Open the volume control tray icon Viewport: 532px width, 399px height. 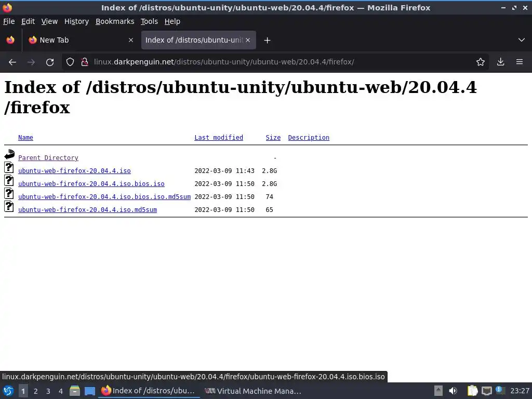pos(453,391)
